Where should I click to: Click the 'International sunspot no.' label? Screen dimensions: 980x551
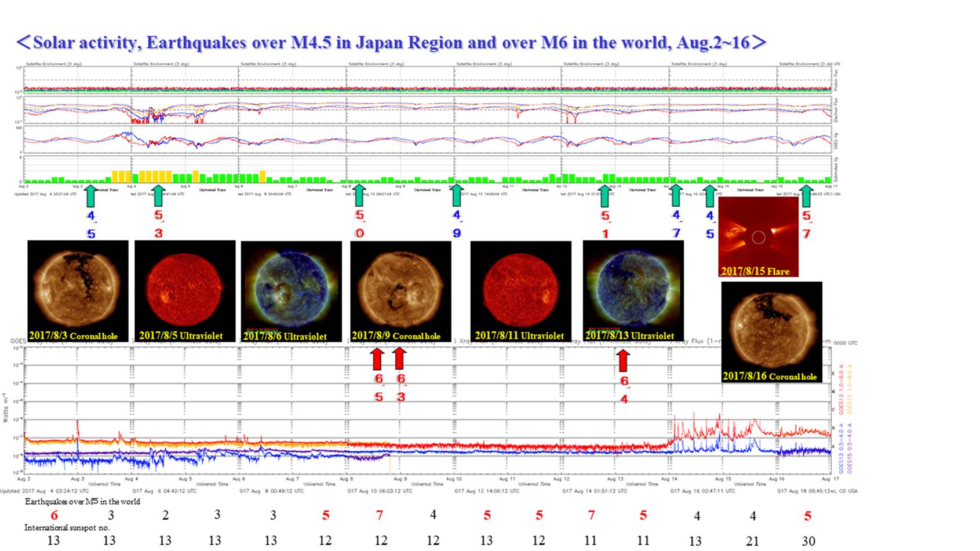67,527
